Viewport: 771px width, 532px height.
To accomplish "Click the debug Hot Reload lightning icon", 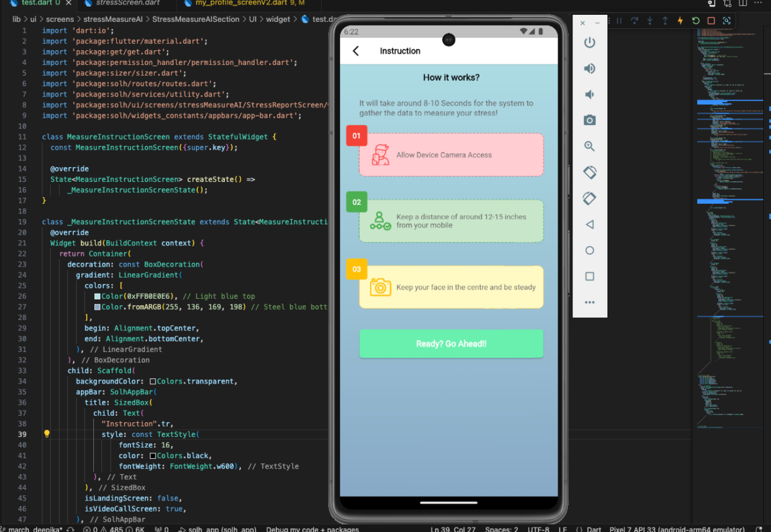I will click(680, 21).
